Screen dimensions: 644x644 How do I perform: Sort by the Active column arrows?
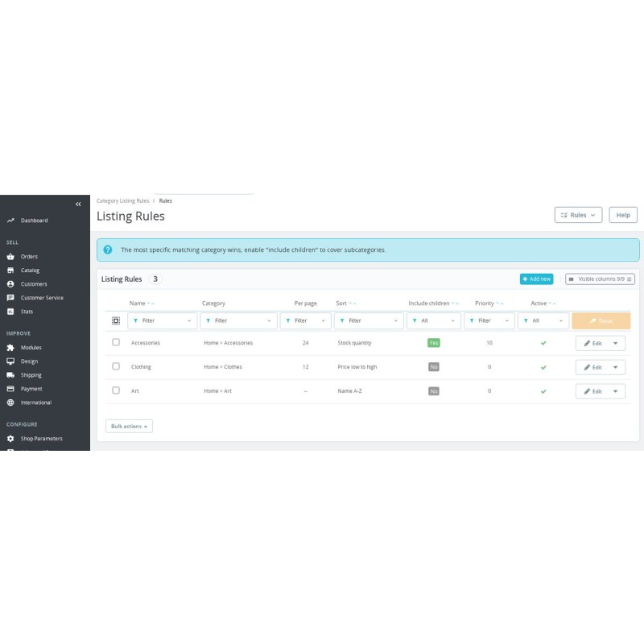click(552, 303)
